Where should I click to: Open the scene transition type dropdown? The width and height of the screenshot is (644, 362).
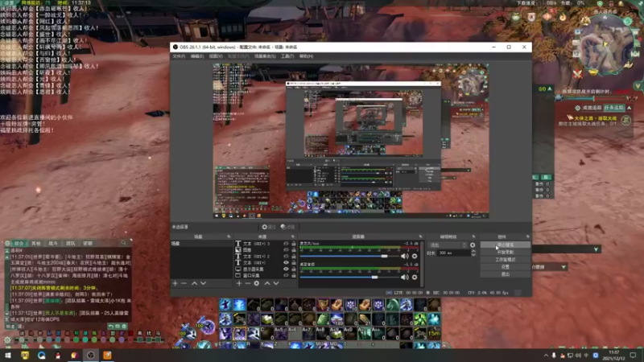pyautogui.click(x=448, y=245)
